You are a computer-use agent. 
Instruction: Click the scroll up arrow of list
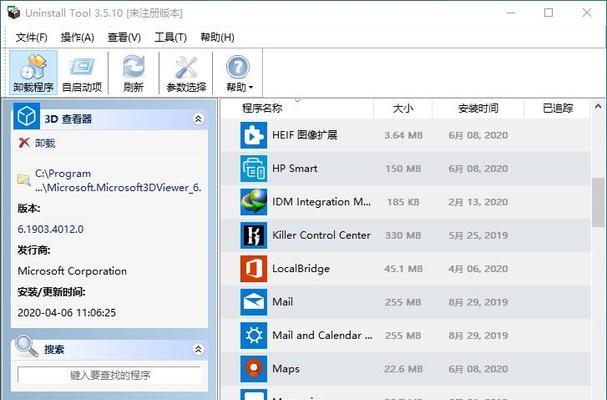pos(598,106)
